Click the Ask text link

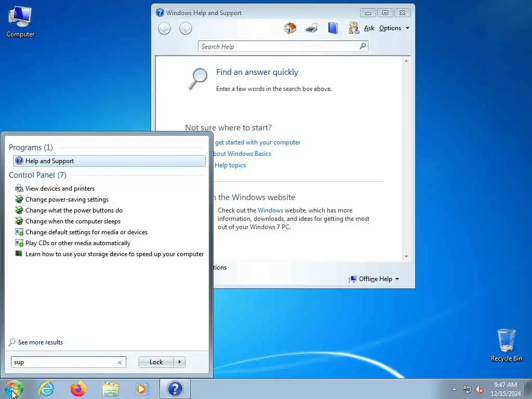click(x=369, y=28)
